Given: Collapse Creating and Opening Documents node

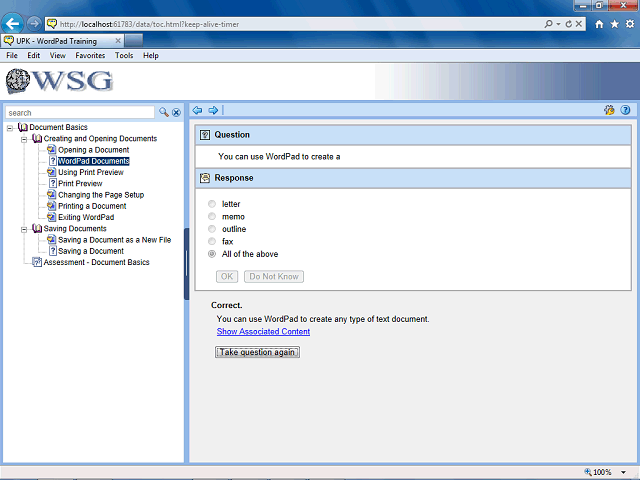Looking at the screenshot, I should 24,140.
